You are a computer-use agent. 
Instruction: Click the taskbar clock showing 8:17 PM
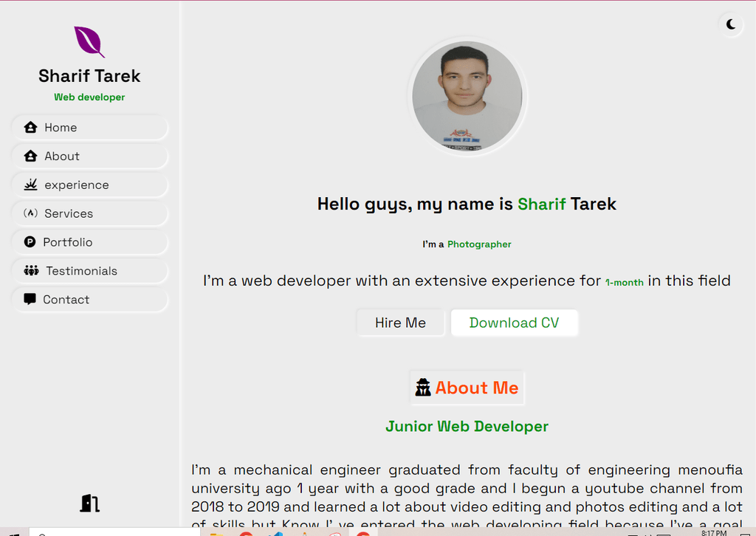(714, 532)
